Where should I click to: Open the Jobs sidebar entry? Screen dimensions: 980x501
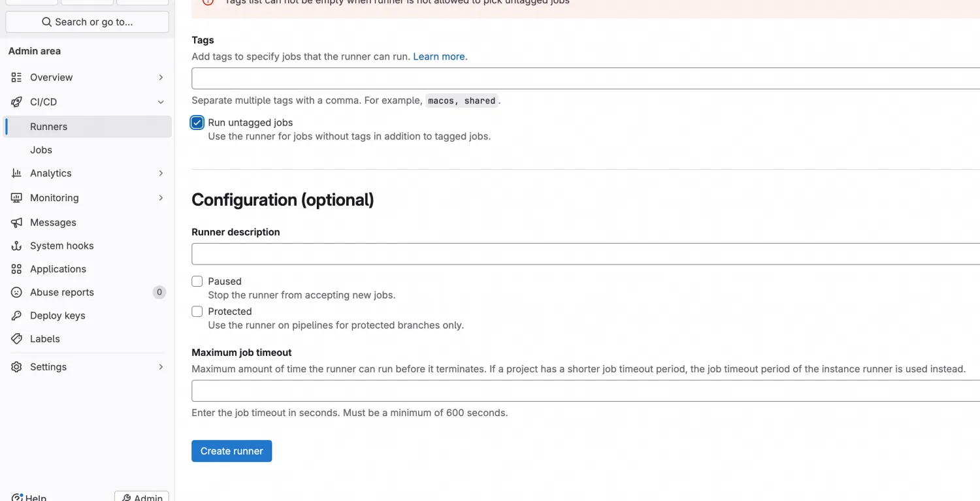[41, 150]
